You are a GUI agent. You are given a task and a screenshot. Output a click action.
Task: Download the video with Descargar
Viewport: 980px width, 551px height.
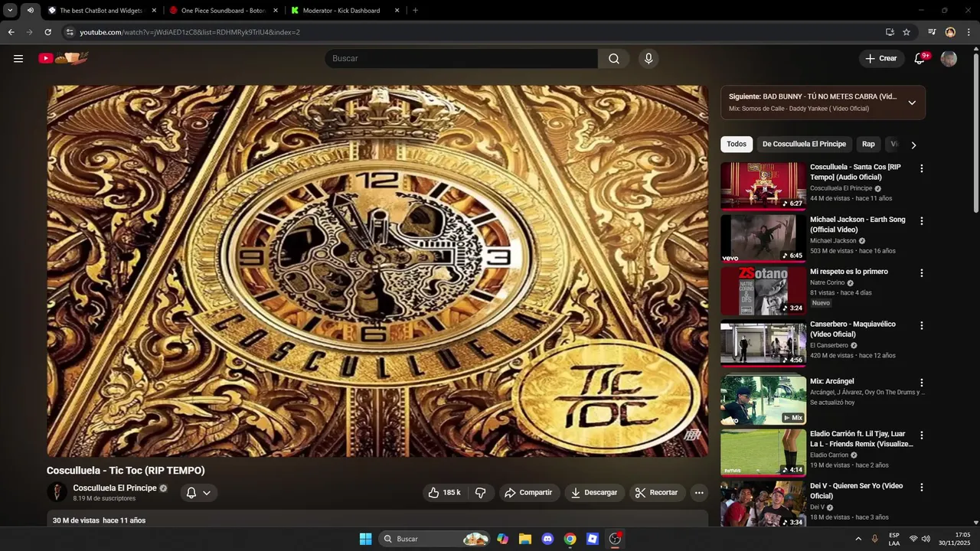595,493
